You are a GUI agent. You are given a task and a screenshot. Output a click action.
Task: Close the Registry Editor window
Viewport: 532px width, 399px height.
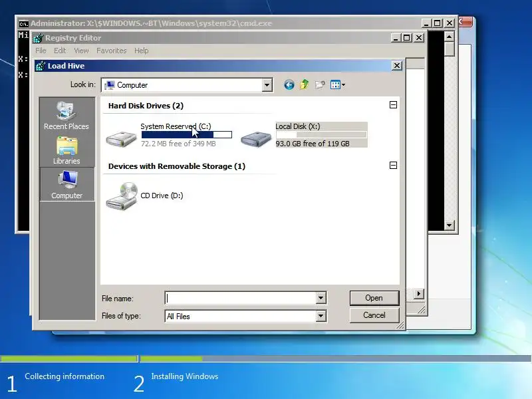tap(419, 38)
